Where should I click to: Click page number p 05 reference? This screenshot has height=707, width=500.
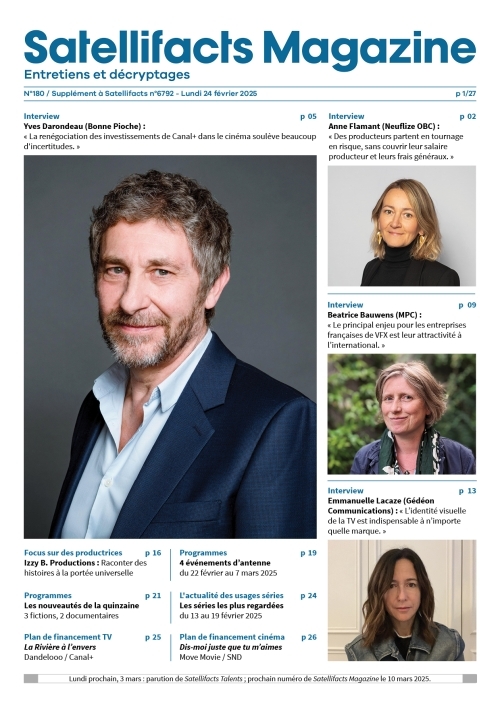click(x=308, y=116)
